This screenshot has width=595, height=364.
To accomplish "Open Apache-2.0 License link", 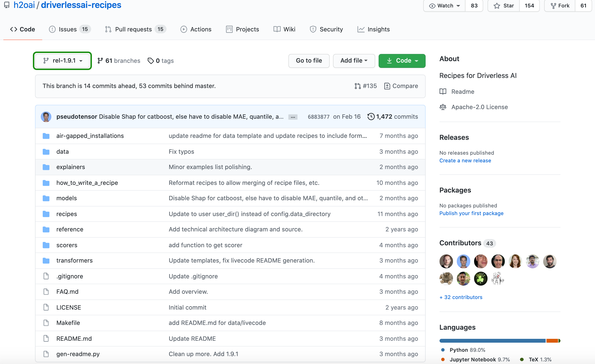I will coord(474,107).
